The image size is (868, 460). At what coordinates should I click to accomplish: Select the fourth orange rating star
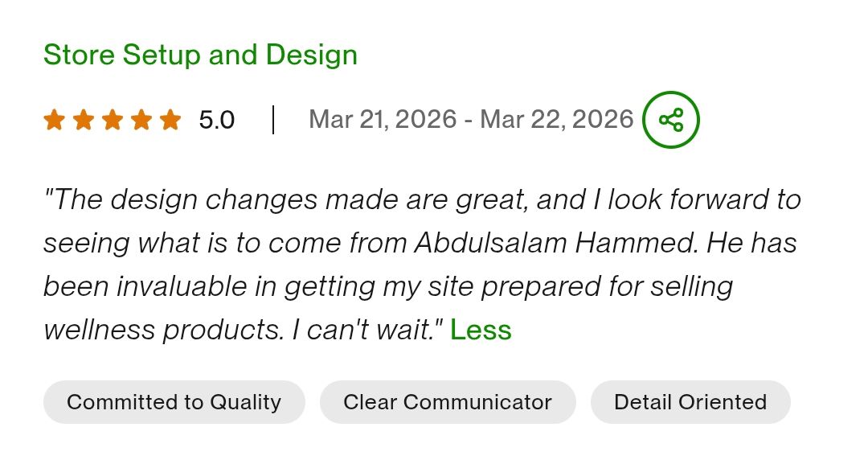click(x=141, y=120)
